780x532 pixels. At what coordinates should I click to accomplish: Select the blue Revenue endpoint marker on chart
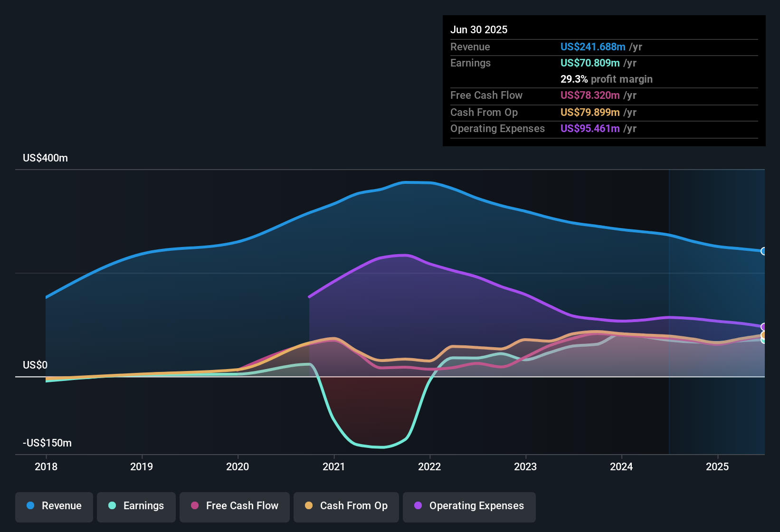click(x=763, y=252)
